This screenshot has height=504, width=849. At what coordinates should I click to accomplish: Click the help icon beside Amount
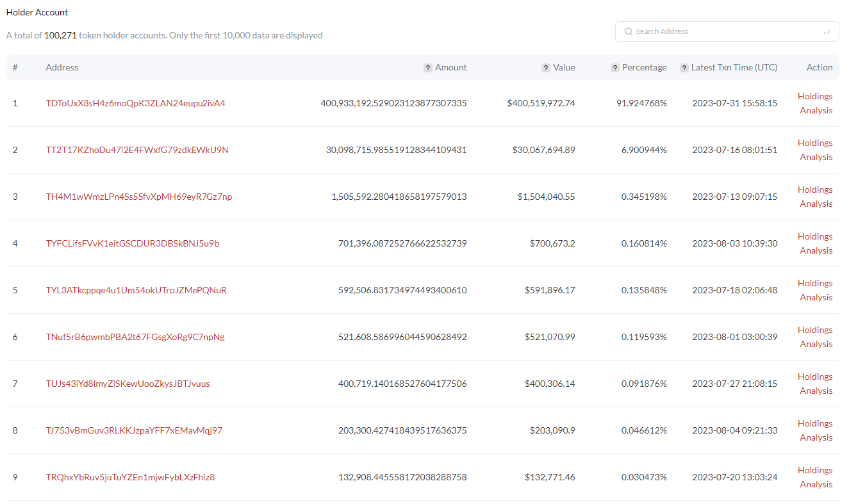pos(428,68)
